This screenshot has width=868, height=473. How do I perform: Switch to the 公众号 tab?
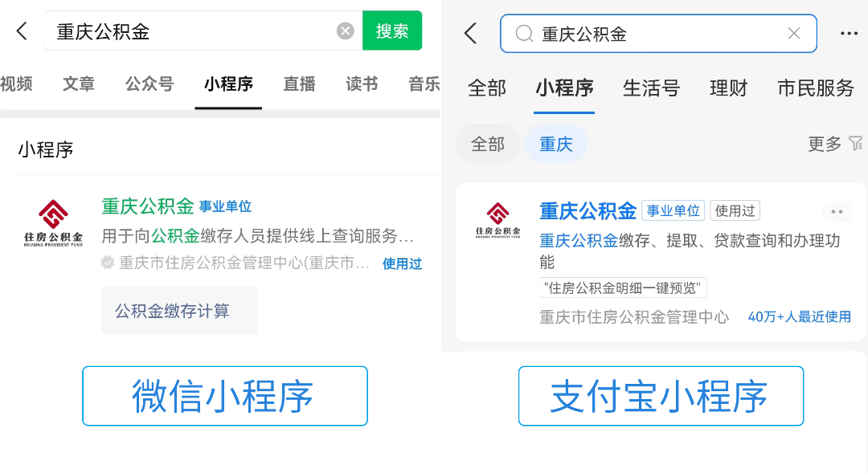tap(149, 84)
